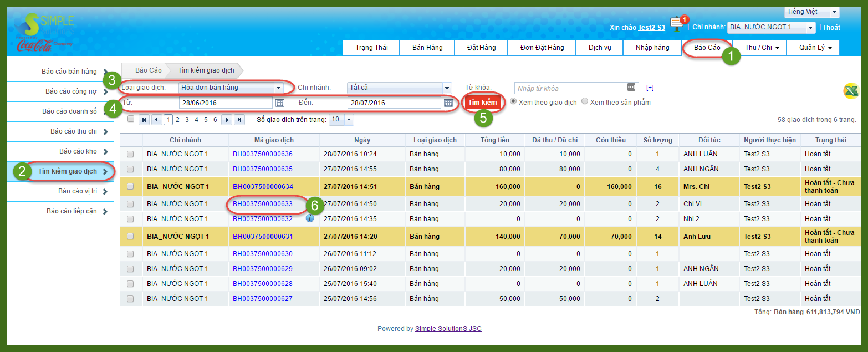Tick the checkbox for transaction BH0037500000636
Viewport: 868px width, 352px height.
130,154
